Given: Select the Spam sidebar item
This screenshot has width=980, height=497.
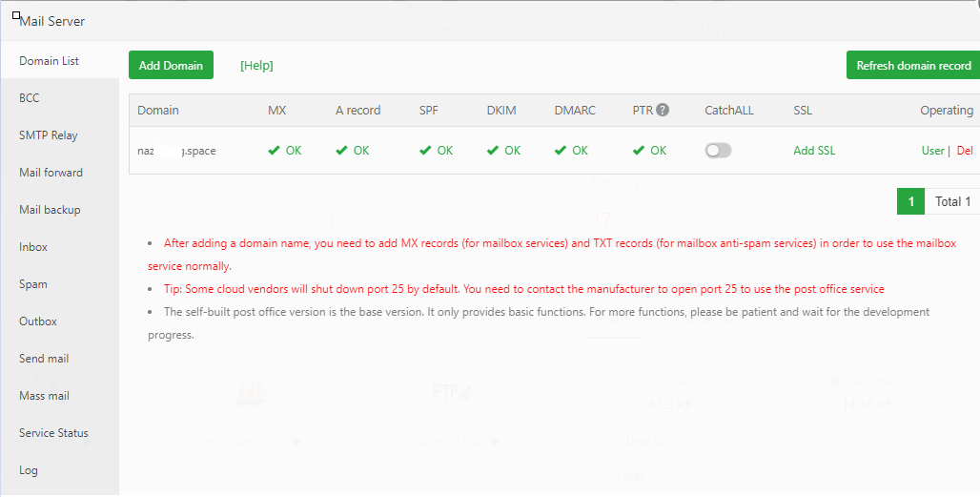Looking at the screenshot, I should (x=33, y=284).
